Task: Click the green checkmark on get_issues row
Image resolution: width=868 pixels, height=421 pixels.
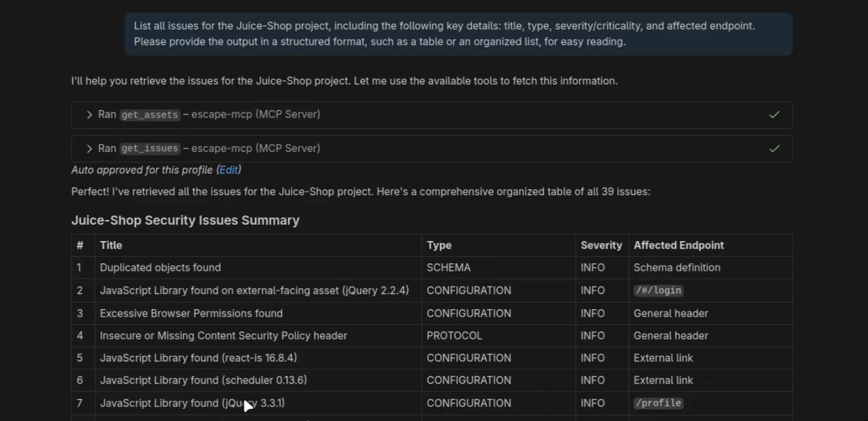Action: click(x=774, y=148)
